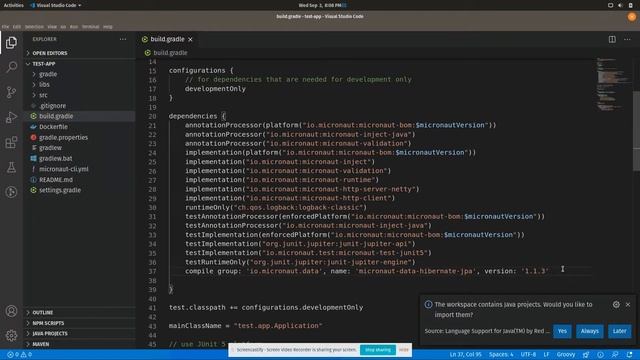Click Always import Java projects
The image size is (640, 360).
(x=590, y=331)
